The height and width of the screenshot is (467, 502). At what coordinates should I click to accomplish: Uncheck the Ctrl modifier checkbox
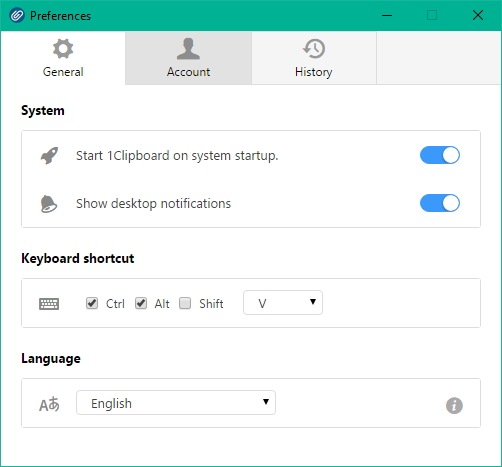(92, 303)
